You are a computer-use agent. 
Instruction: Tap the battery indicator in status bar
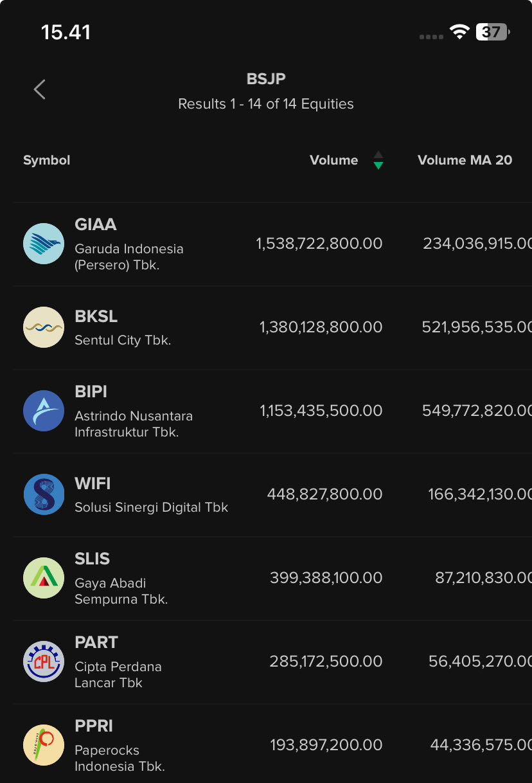pyautogui.click(x=492, y=32)
